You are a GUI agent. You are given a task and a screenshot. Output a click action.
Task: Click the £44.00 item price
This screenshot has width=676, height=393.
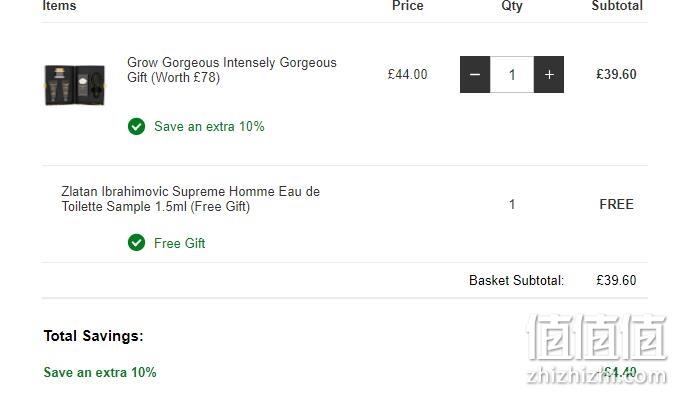407,74
